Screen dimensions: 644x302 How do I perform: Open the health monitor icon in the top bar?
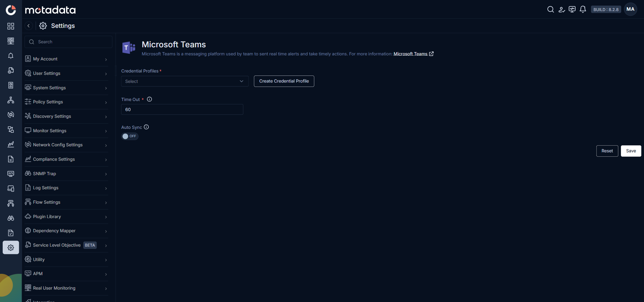pos(572,9)
